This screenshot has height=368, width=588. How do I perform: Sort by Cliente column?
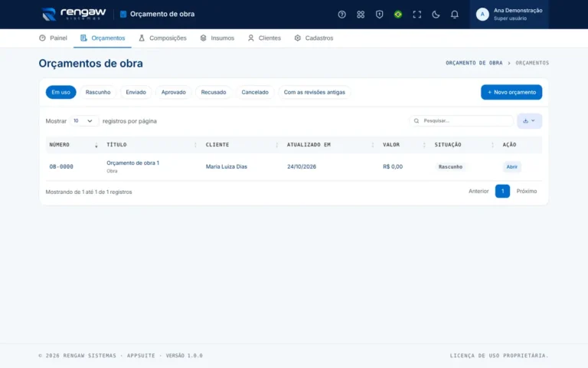click(242, 145)
